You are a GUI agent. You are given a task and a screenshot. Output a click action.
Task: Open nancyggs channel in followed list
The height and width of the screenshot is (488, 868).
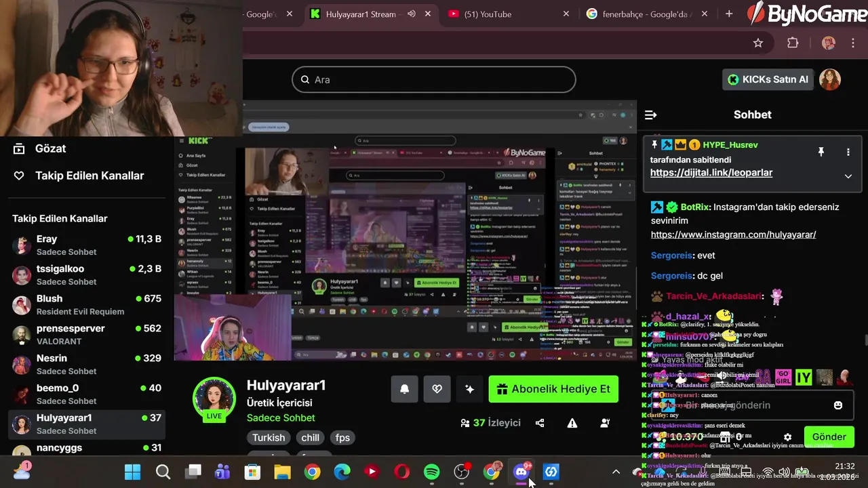click(87, 449)
